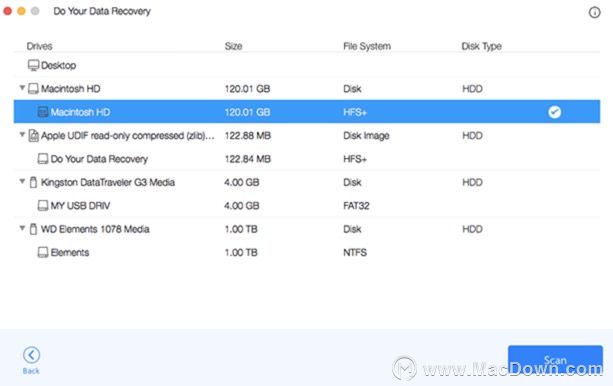This screenshot has width=613, height=386.
Task: Click the Elements volume icon
Action: 43,253
